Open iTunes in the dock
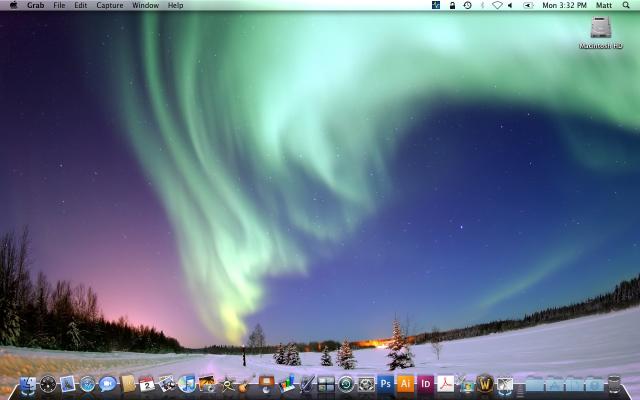The height and width of the screenshot is (400, 640). [x=187, y=383]
